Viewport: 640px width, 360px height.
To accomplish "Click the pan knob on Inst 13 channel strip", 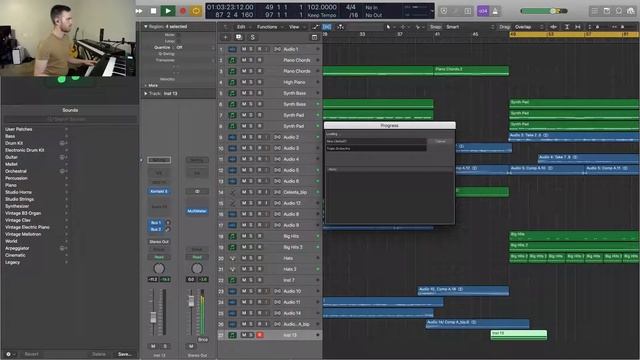I will (159, 268).
